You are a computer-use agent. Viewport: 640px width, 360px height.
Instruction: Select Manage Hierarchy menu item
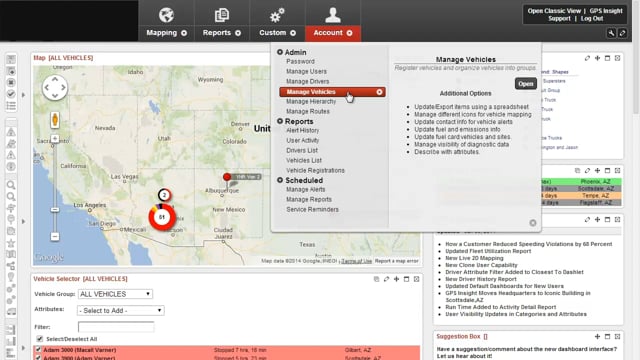pos(311,101)
